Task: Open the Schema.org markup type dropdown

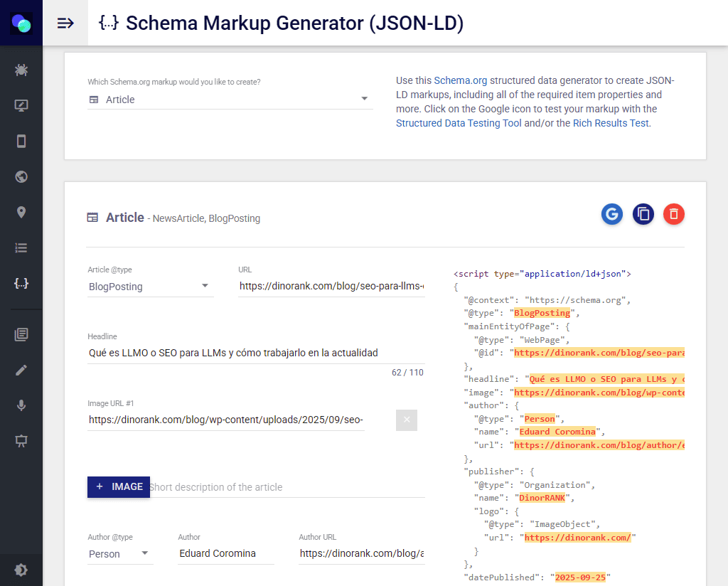Action: 229,100
